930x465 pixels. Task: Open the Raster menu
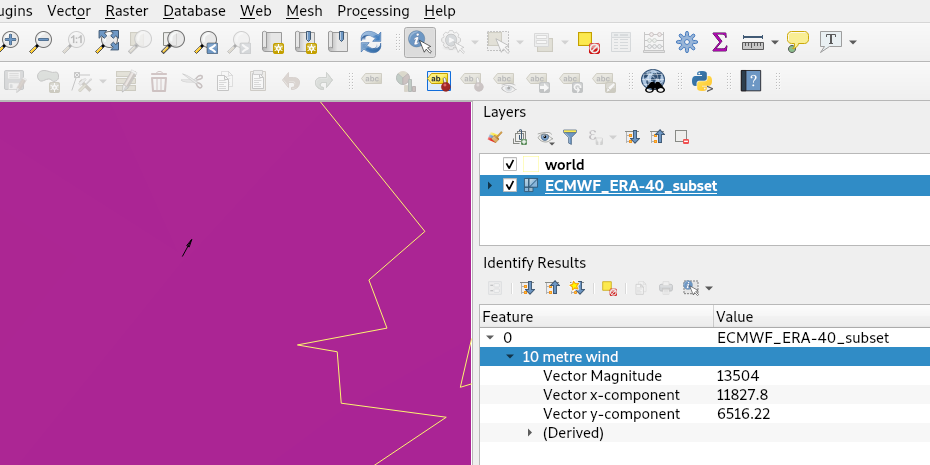127,11
